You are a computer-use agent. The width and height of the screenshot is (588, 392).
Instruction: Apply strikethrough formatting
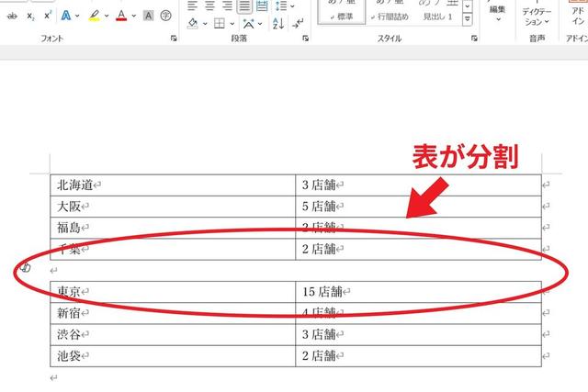pyautogui.click(x=12, y=16)
